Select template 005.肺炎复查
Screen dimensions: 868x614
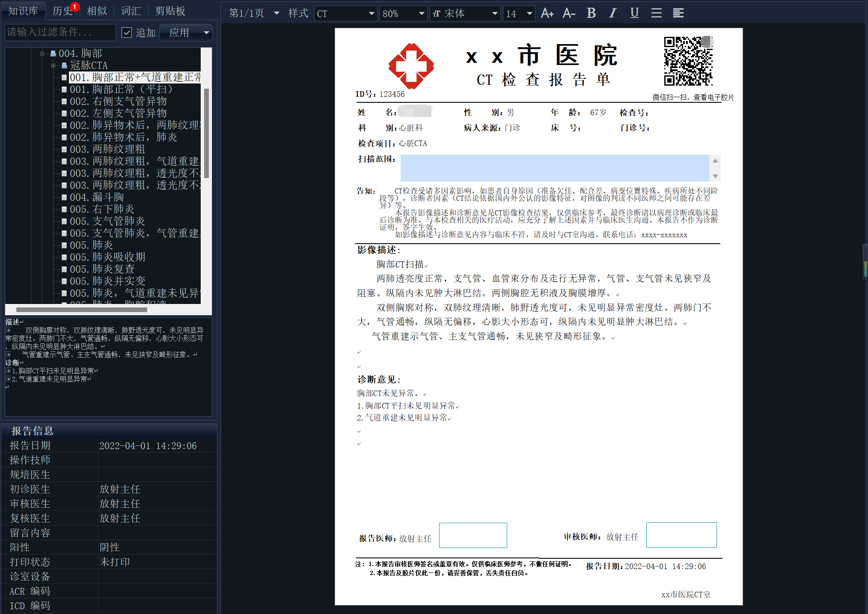coord(102,269)
